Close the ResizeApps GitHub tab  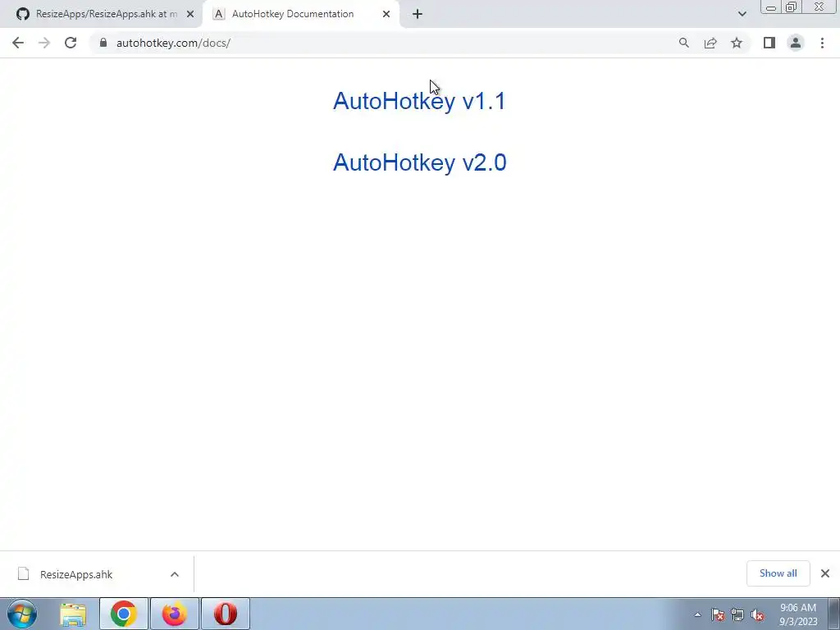coord(190,14)
